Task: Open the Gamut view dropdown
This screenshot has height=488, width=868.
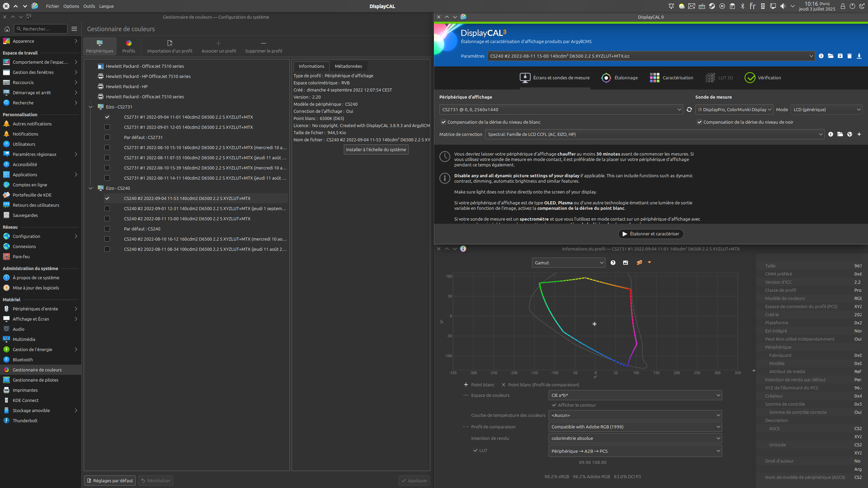Action: pyautogui.click(x=569, y=263)
